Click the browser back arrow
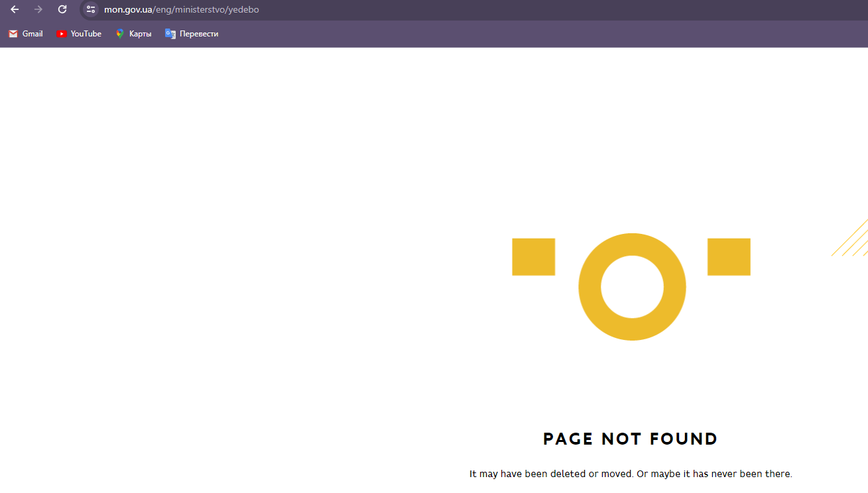Screen dimensions: 868x493 tap(15, 9)
